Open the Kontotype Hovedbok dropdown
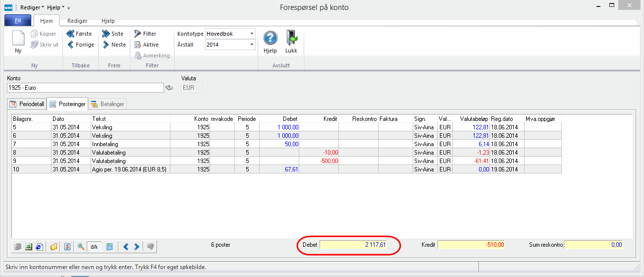The width and height of the screenshot is (644, 277). click(252, 34)
